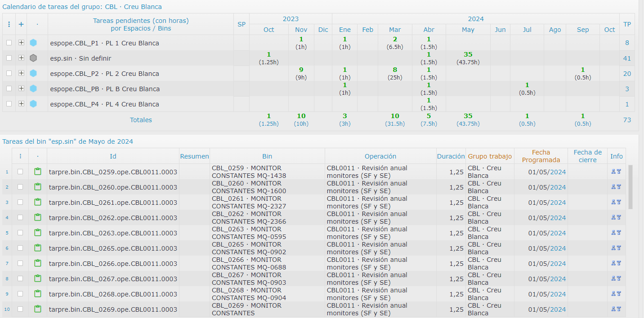Click the text tarpre.bin.CBL_0267.ope.CBL0011.0003
The height and width of the screenshot is (318, 644).
pyautogui.click(x=113, y=278)
